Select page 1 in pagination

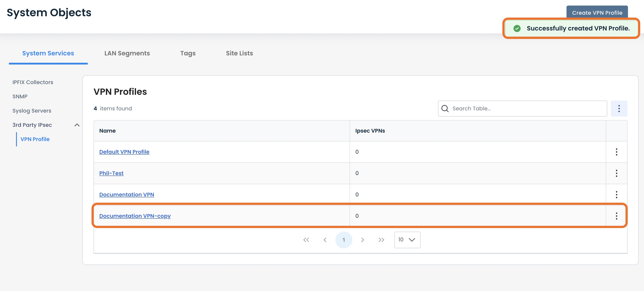pyautogui.click(x=344, y=240)
